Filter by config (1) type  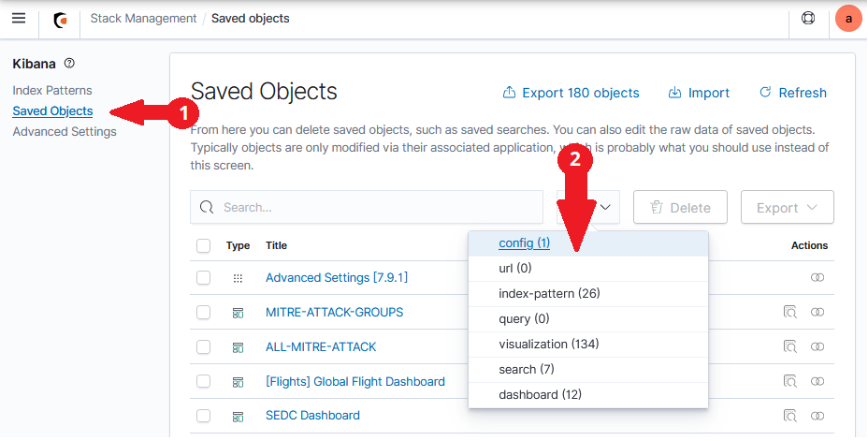588,243
